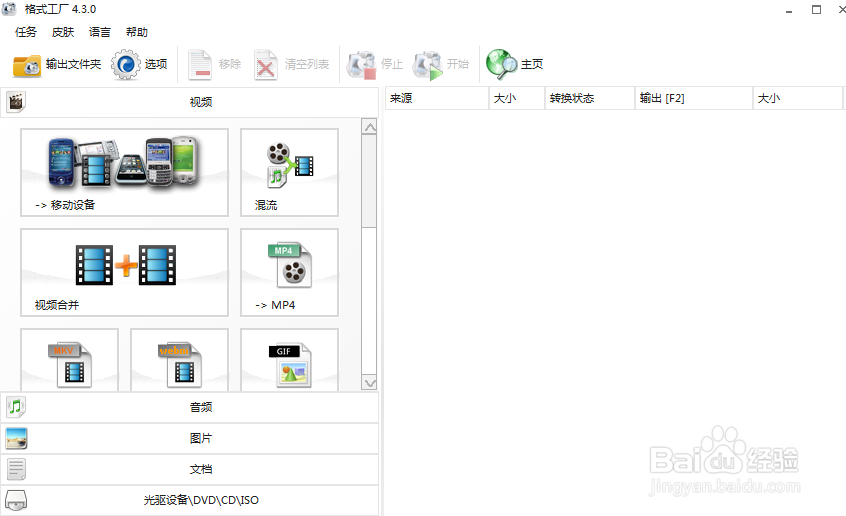Select the 混流 mux tile
The height and width of the screenshot is (516, 846).
pyautogui.click(x=289, y=173)
